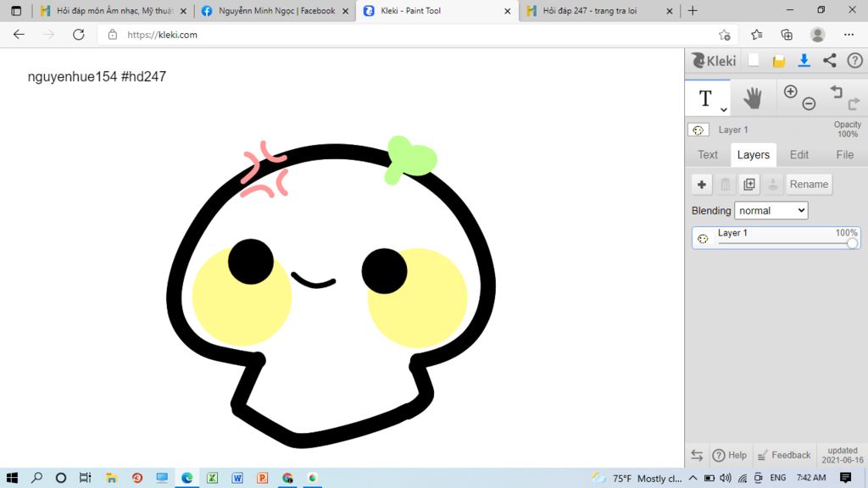Open the weather widget showing 75°F
868x488 pixels.
click(x=637, y=478)
